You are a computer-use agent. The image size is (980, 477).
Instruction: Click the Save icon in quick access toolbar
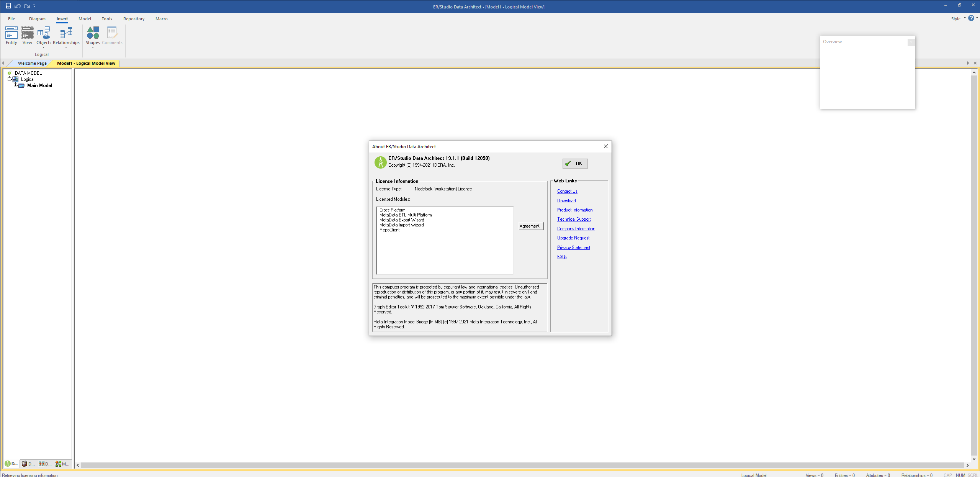[8, 6]
